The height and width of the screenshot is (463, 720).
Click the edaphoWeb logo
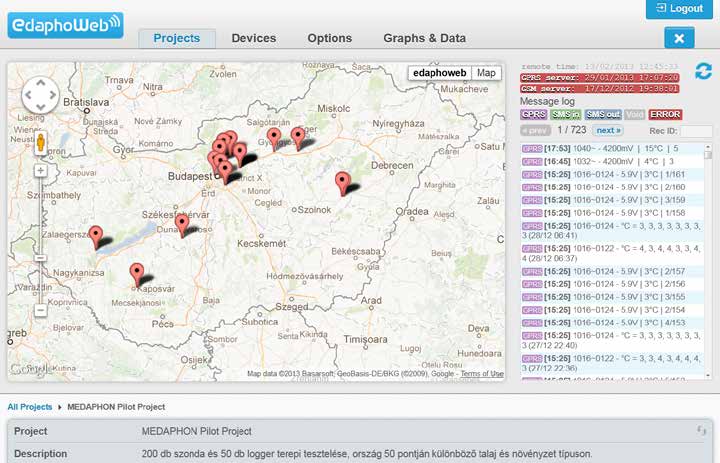[65, 25]
